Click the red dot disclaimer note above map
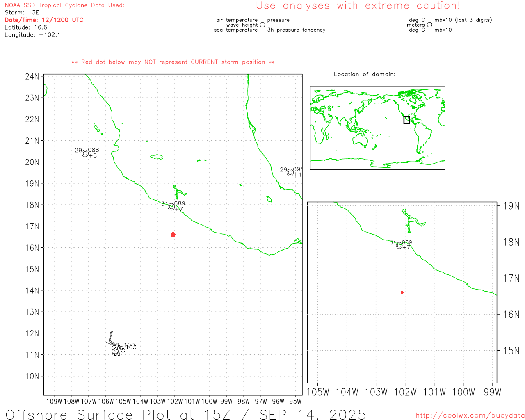 click(173, 62)
